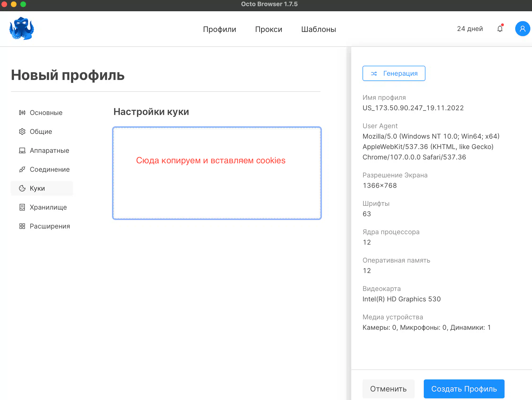Viewport: 532px width, 400px height.
Task: Click the plug icon next to Соединение
Action: [x=22, y=169]
